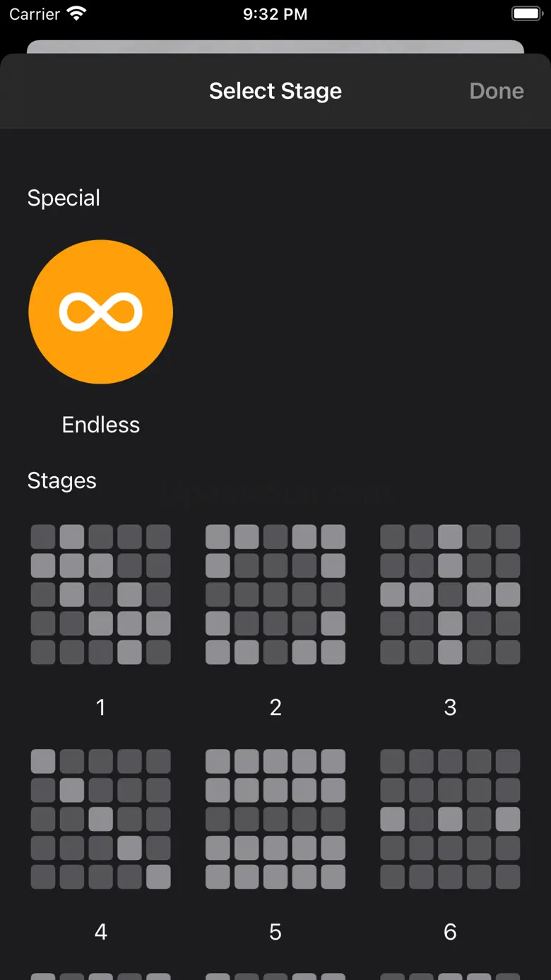The height and width of the screenshot is (980, 551).
Task: Select the Stage 5 striped pattern
Action: [x=275, y=819]
